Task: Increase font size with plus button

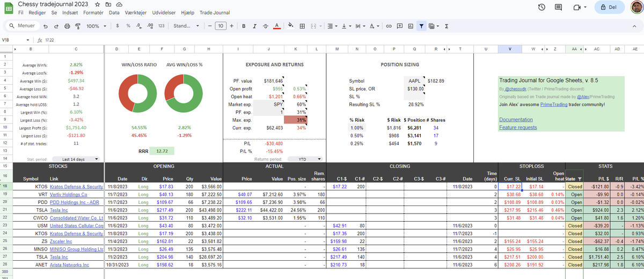Action: point(231,26)
